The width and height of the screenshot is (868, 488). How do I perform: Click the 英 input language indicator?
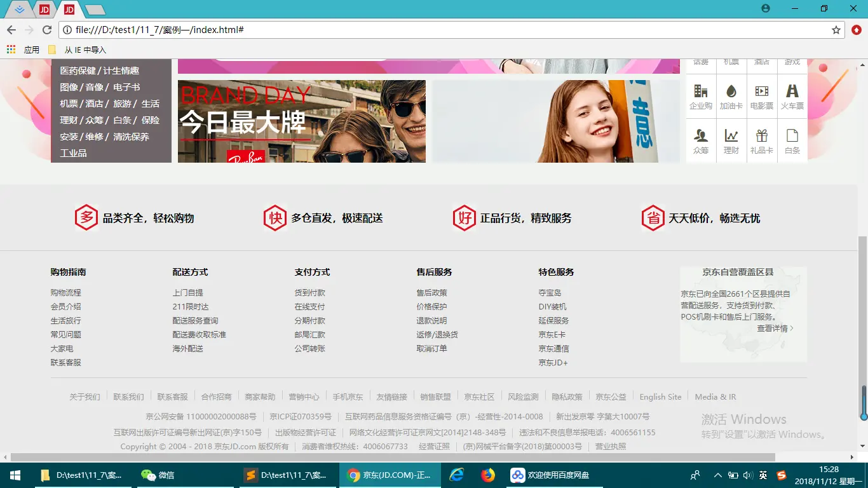763,475
